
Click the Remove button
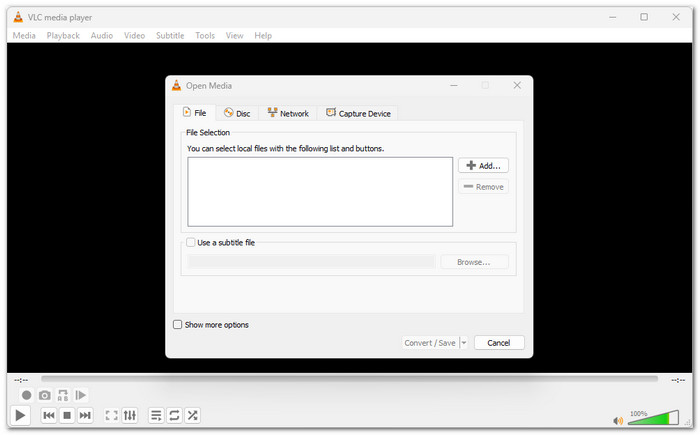483,187
